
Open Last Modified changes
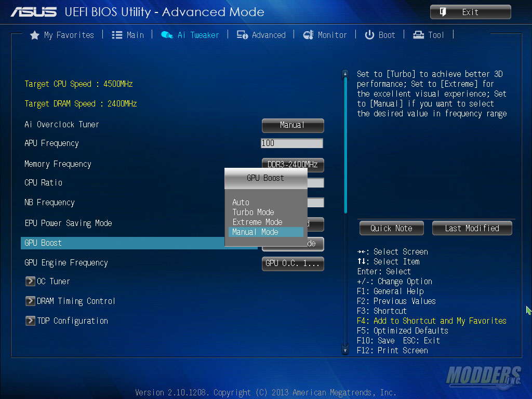point(472,228)
